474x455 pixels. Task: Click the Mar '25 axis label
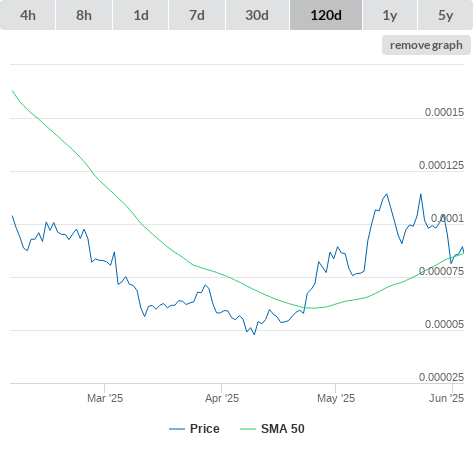(x=105, y=398)
